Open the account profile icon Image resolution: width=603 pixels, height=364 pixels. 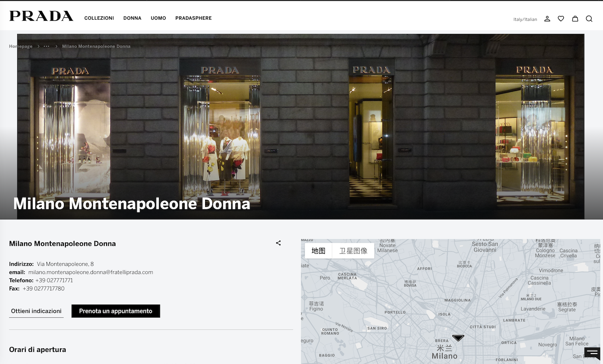pos(547,18)
